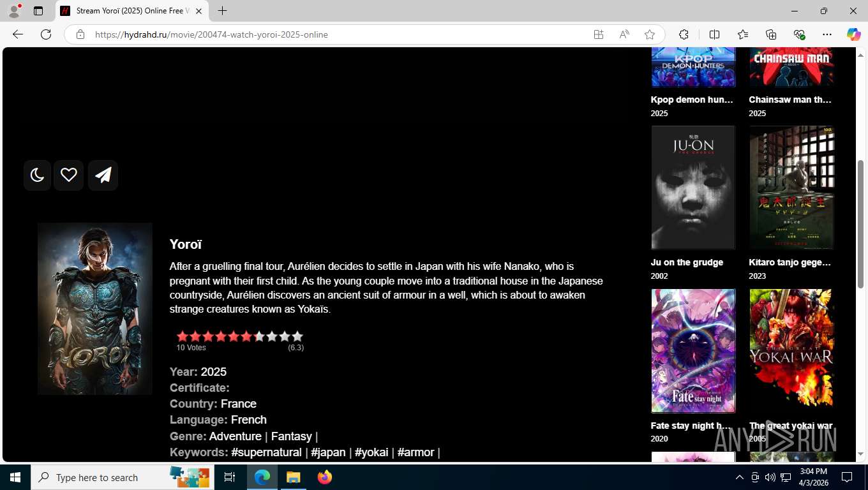Click scrollbar down arrow
The width and height of the screenshot is (868, 490).
coord(860,454)
